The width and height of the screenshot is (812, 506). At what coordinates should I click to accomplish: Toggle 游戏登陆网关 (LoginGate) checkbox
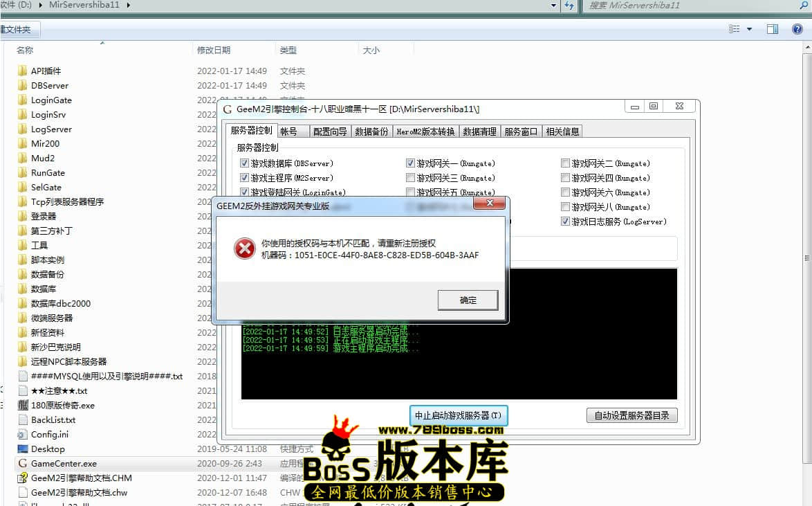(x=244, y=192)
